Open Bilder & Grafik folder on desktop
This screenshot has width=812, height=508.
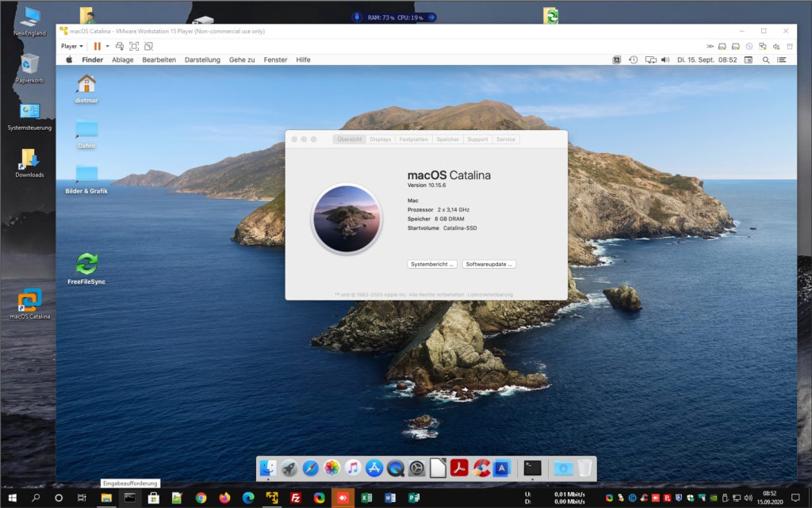point(86,179)
